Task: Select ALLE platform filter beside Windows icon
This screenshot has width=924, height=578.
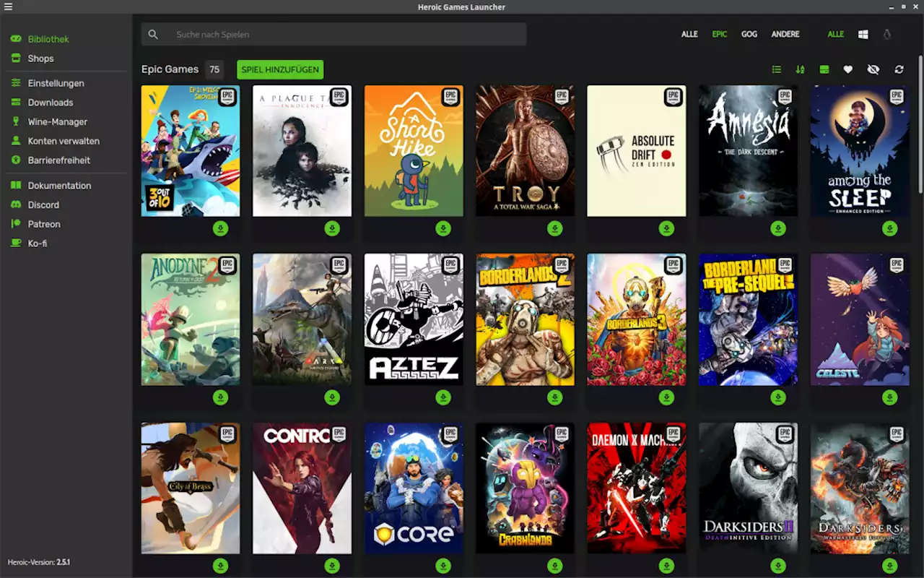Action: click(x=836, y=34)
